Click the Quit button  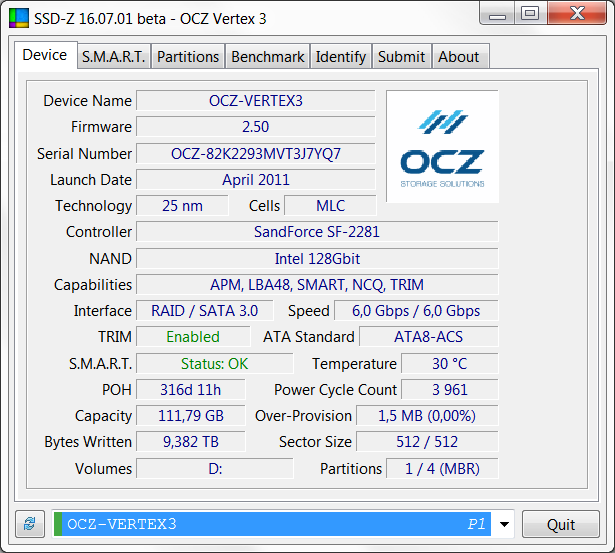(x=561, y=524)
